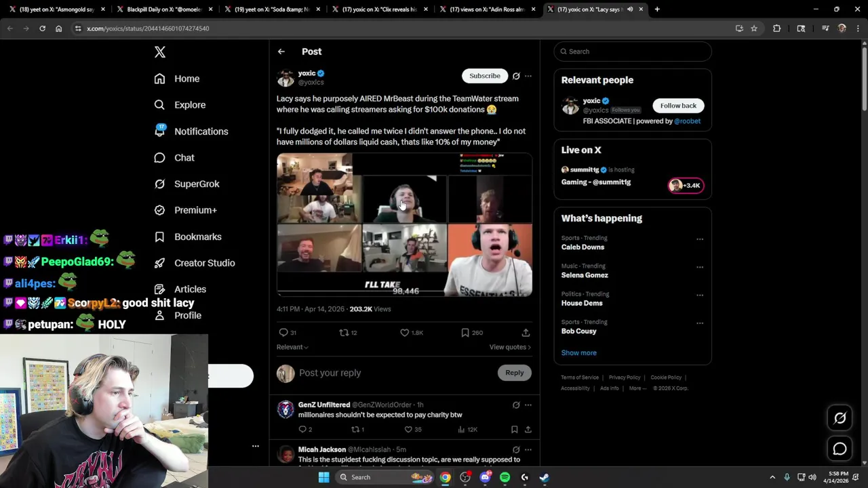Open the floating Grok button
The width and height of the screenshot is (868, 488).
pos(840,418)
